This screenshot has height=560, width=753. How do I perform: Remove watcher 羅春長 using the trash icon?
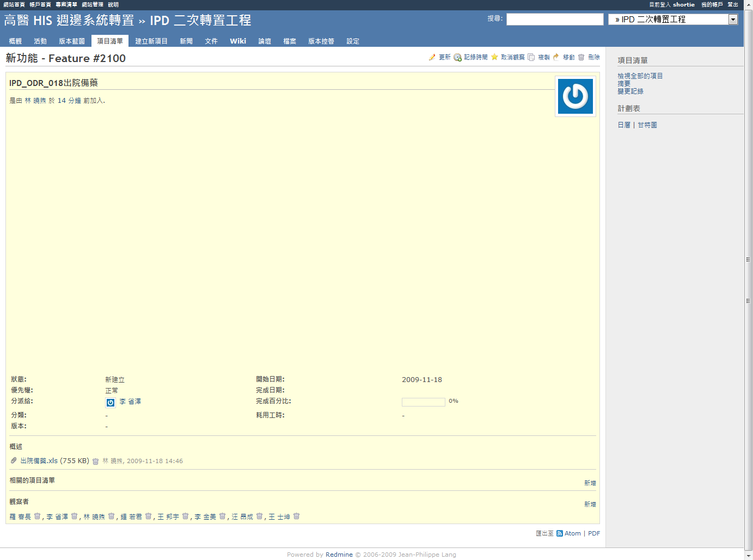[38, 516]
